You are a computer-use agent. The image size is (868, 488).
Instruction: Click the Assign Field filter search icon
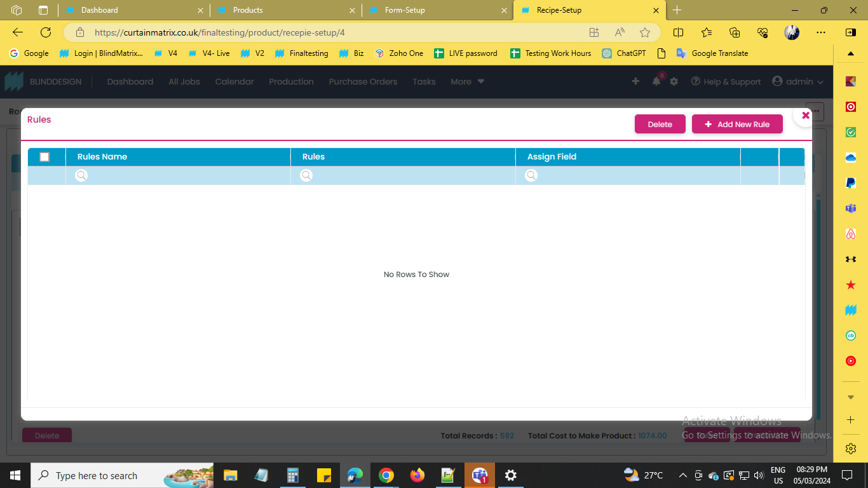pyautogui.click(x=531, y=175)
